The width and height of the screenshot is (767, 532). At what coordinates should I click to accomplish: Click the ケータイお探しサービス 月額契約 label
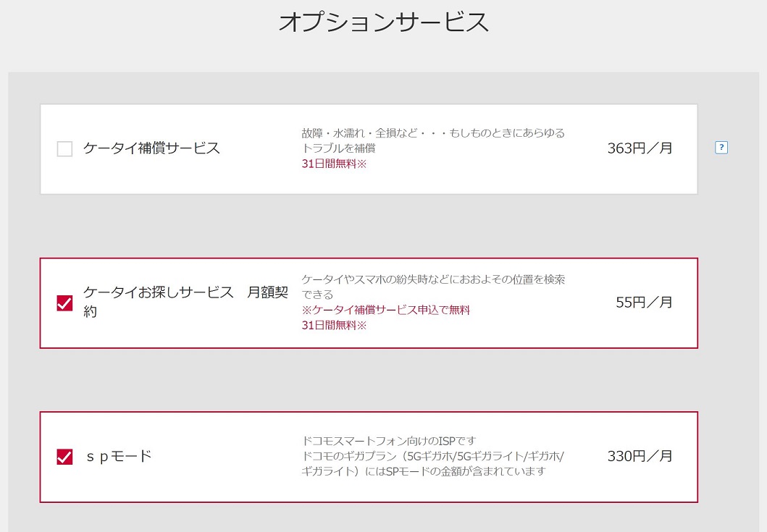186,302
